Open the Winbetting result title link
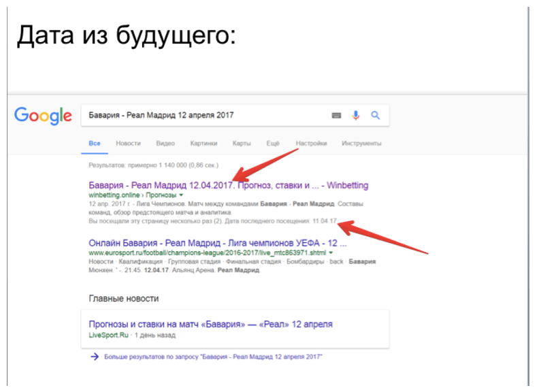Screen dimensions: 541x392 229,185
